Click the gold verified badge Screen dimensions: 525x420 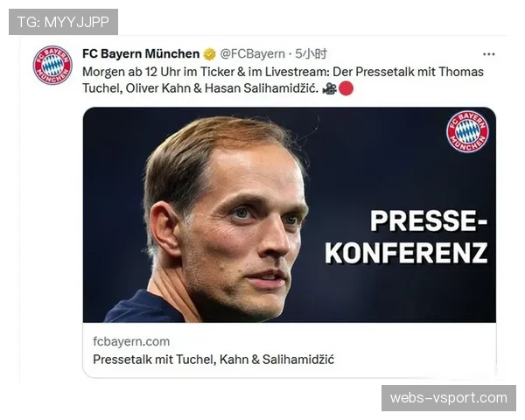210,54
